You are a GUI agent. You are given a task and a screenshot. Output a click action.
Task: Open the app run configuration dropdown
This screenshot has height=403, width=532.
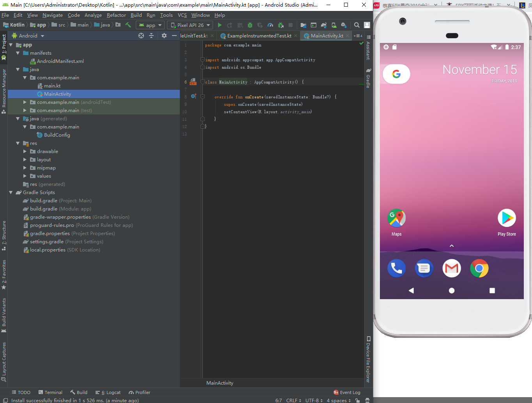(150, 25)
